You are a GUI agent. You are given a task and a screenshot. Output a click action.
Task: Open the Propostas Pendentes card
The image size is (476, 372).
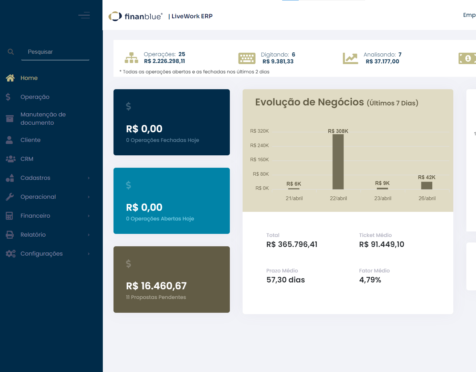point(172,279)
